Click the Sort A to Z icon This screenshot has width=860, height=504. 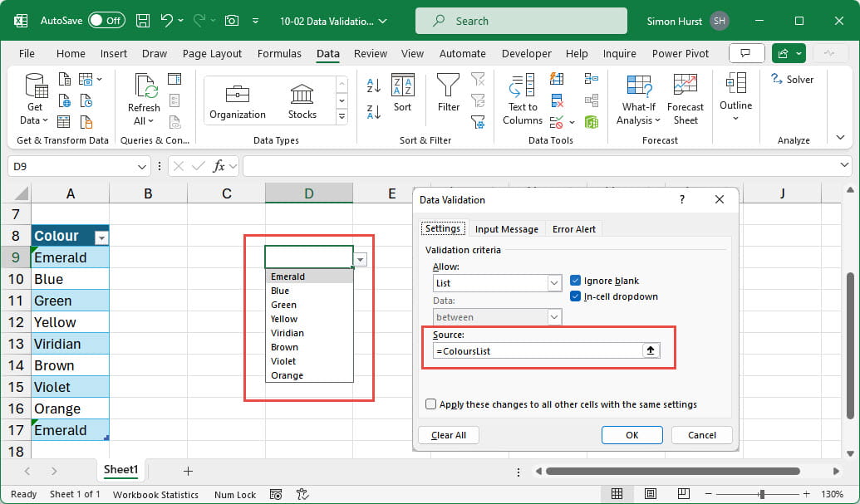[x=373, y=85]
